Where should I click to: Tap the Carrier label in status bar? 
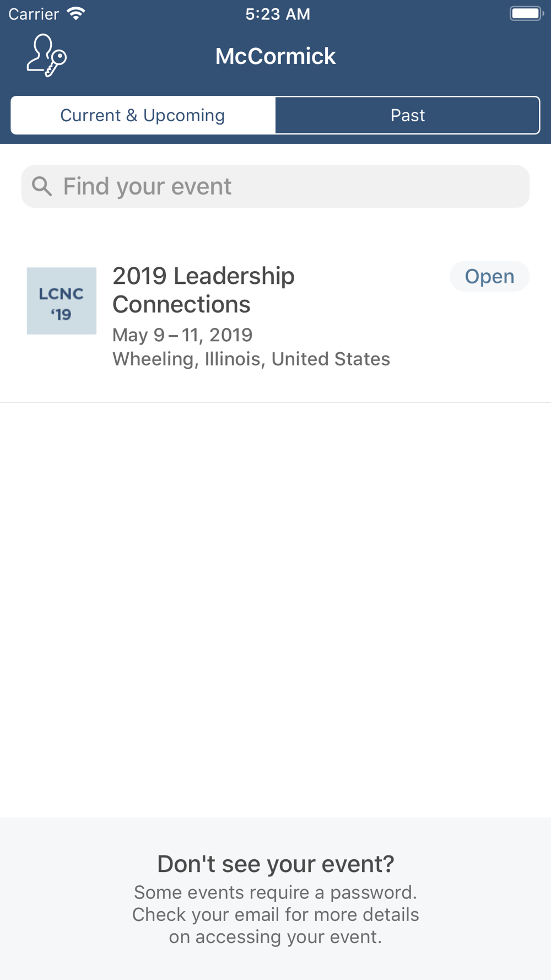tap(34, 14)
